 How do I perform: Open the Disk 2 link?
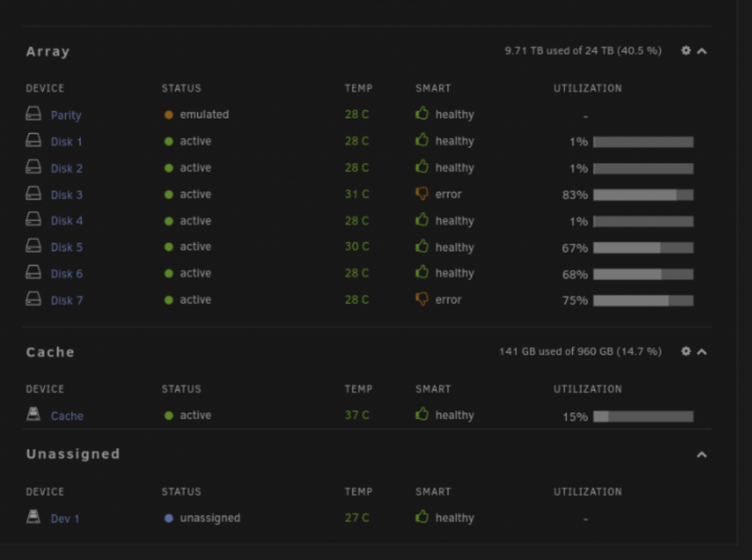[x=67, y=168]
